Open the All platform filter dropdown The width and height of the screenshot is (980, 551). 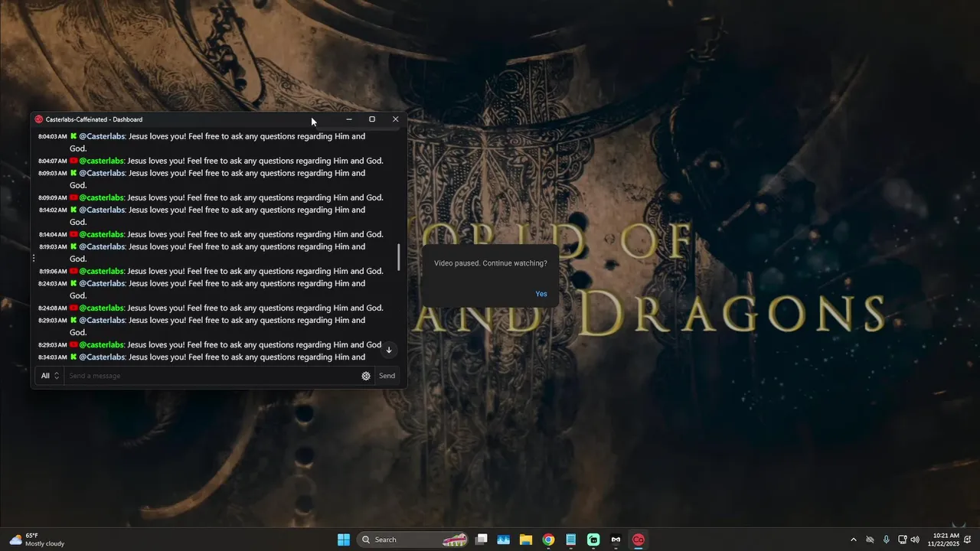tap(50, 376)
